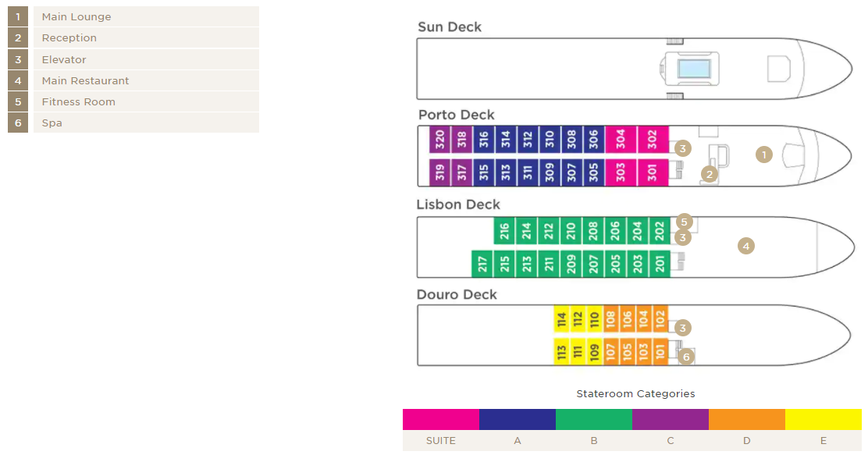The image size is (868, 462).
Task: Pick stateroom 217 on Lisbon Deck
Action: [482, 264]
